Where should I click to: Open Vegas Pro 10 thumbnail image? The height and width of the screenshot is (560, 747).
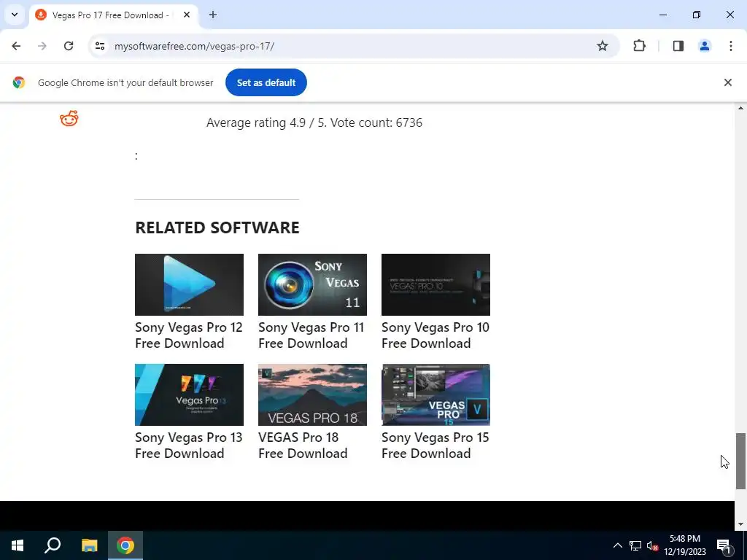click(x=436, y=285)
